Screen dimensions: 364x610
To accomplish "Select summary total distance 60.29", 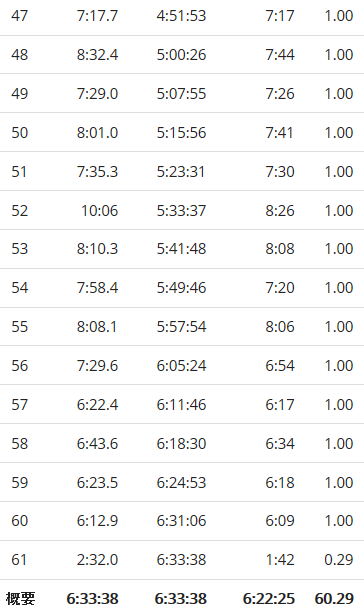I will [334, 598].
